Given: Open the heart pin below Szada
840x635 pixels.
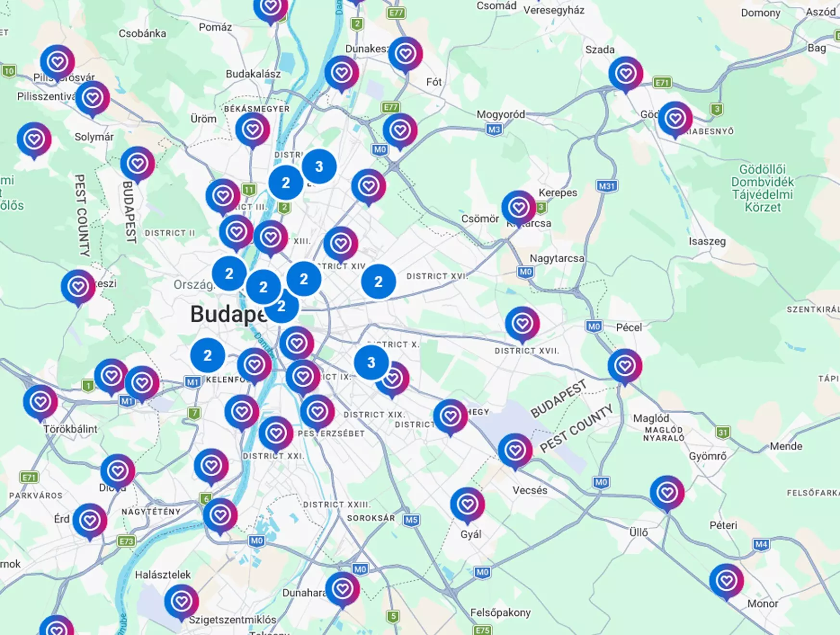Looking at the screenshot, I should (x=625, y=74).
